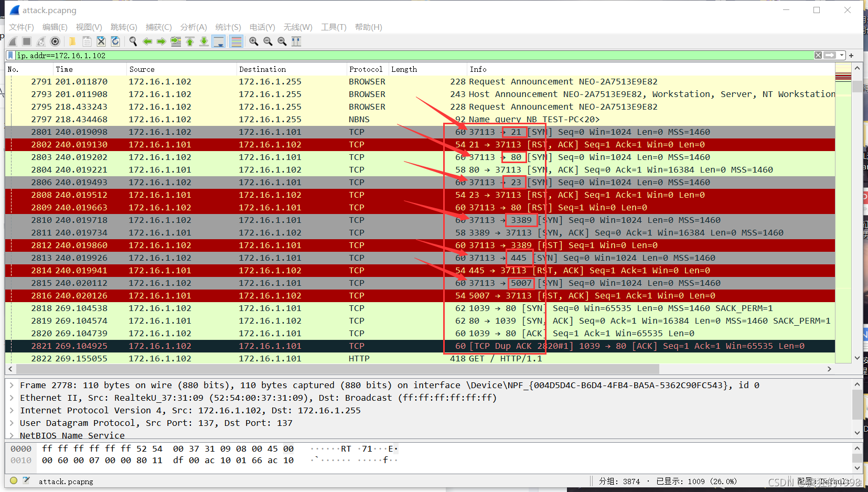Click the packet list vertical scrollbar down arrow
Viewport: 868px width, 492px height.
click(x=858, y=358)
